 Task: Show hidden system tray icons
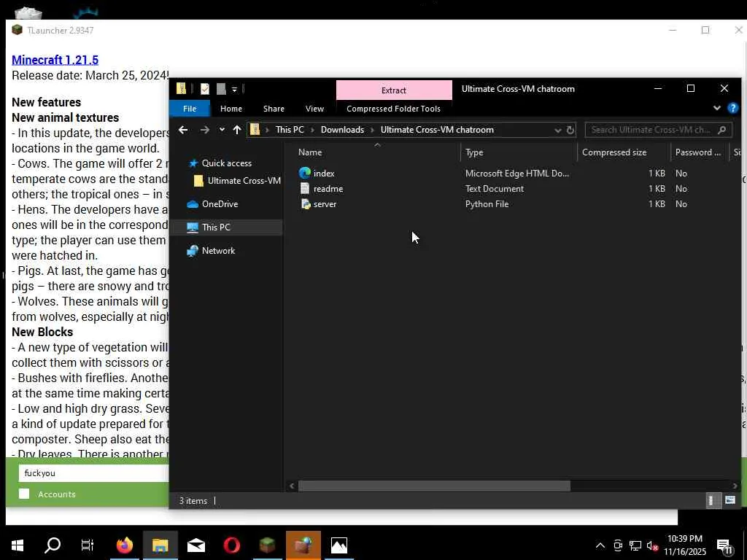coord(600,545)
